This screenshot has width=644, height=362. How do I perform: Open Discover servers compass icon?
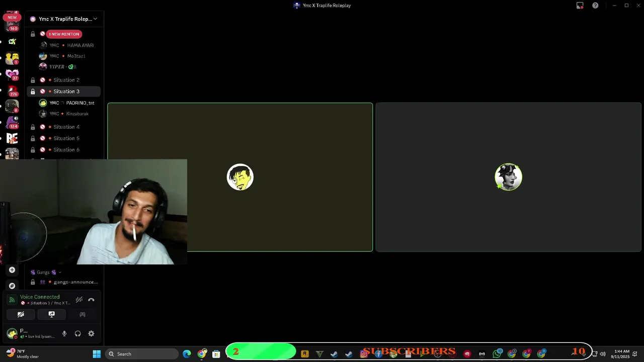(x=12, y=286)
